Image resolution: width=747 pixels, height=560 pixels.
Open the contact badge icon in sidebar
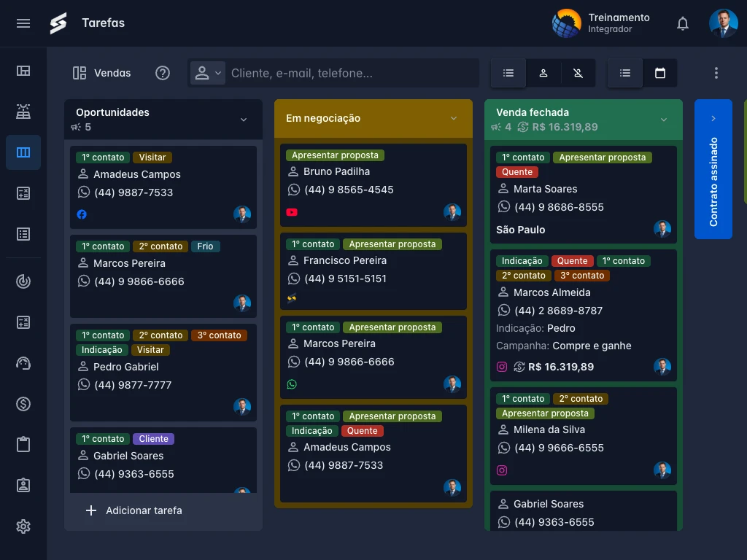[23, 485]
